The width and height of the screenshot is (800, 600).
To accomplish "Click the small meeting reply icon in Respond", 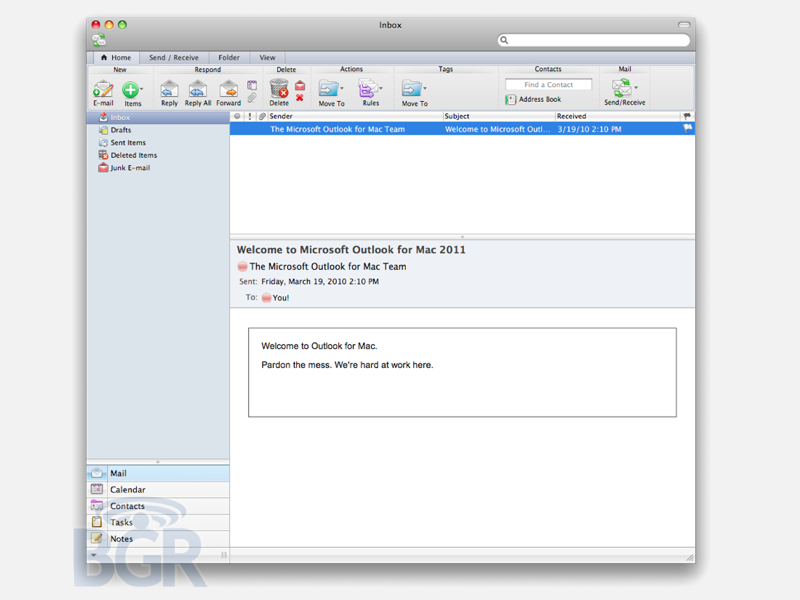I will tap(252, 85).
